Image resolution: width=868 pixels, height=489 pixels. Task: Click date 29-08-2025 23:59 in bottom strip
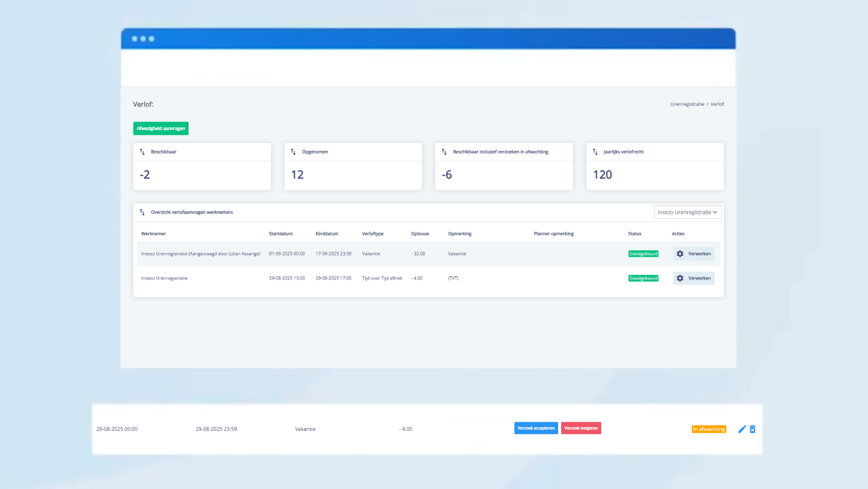(216, 429)
